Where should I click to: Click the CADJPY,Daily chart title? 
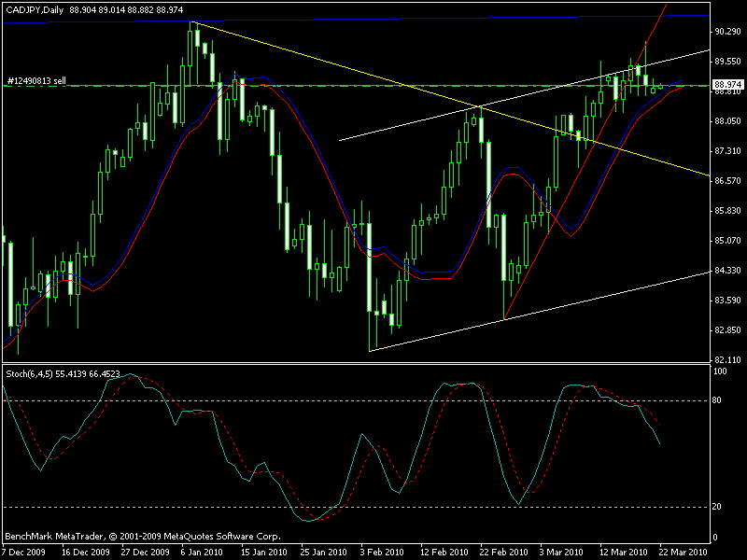(x=35, y=10)
